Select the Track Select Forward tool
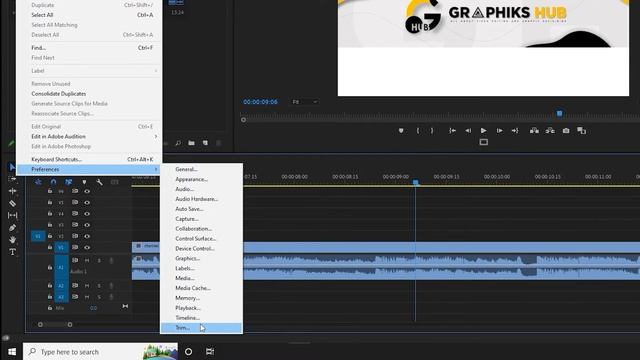 click(x=12, y=179)
